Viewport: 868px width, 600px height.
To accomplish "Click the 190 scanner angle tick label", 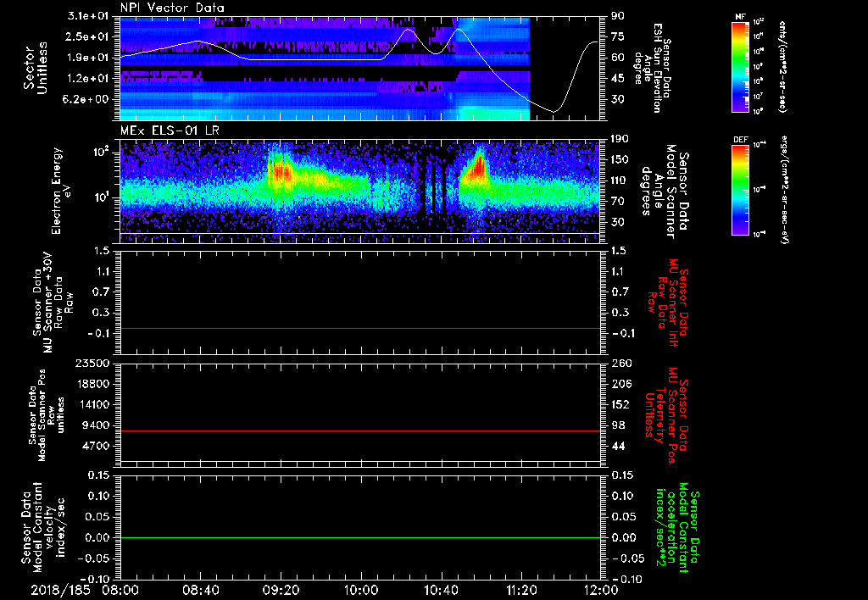I will tap(620, 139).
